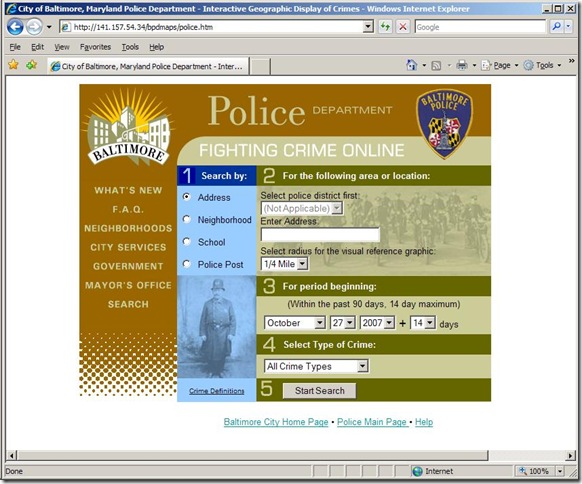Open the View menu
This screenshot has height=484, width=582.
point(62,47)
